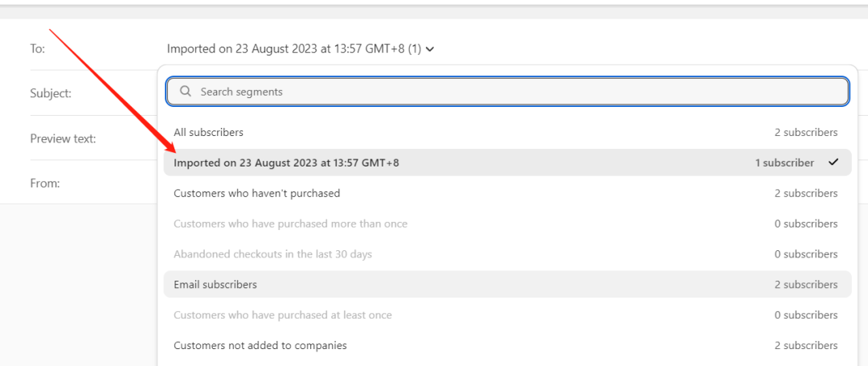Open the To recipient dropdown chevron

pos(431,49)
